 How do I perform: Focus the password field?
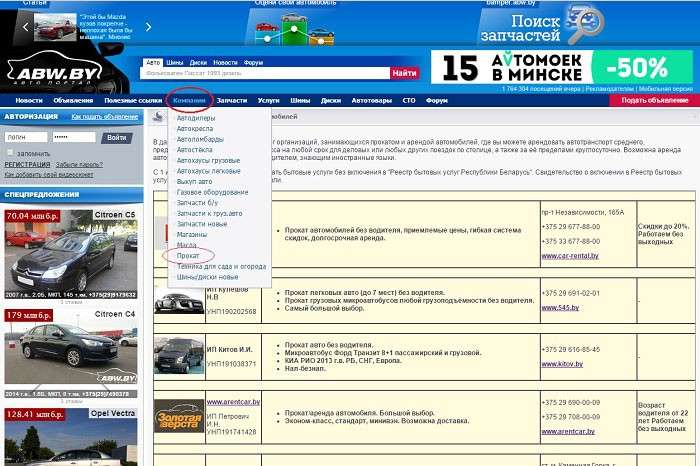point(74,137)
